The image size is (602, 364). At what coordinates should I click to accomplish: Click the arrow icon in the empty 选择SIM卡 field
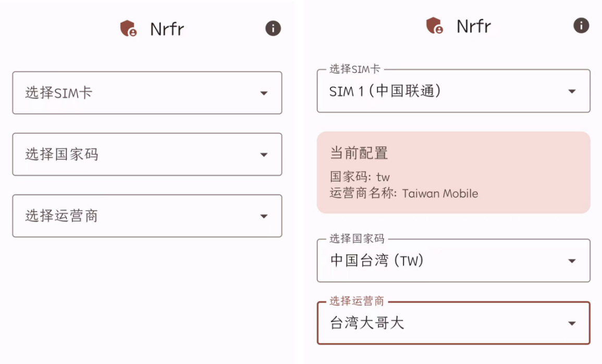pyautogui.click(x=264, y=93)
